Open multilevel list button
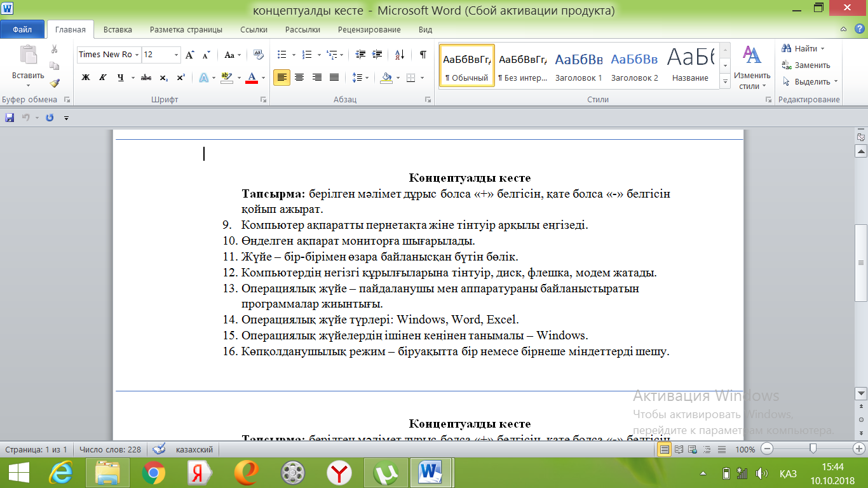This screenshot has width=868, height=488. (x=330, y=55)
